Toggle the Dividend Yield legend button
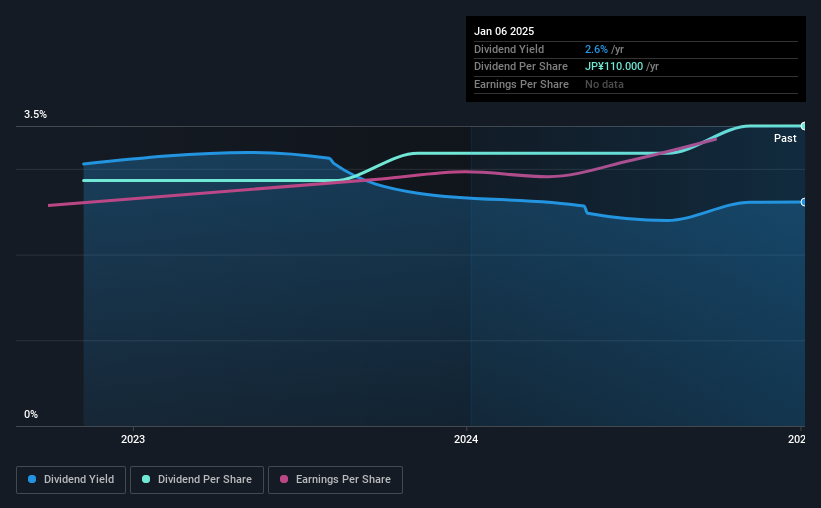This screenshot has height=508, width=821. [x=71, y=480]
